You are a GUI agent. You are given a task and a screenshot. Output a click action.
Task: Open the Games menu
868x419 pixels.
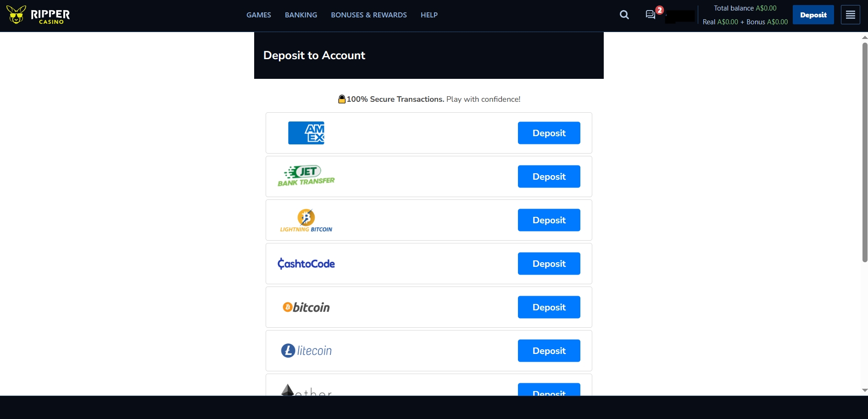coord(259,15)
